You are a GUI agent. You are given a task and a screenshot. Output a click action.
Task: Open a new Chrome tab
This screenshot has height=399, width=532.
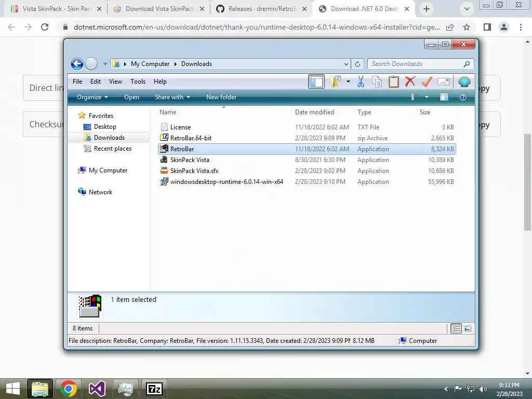coord(427,9)
